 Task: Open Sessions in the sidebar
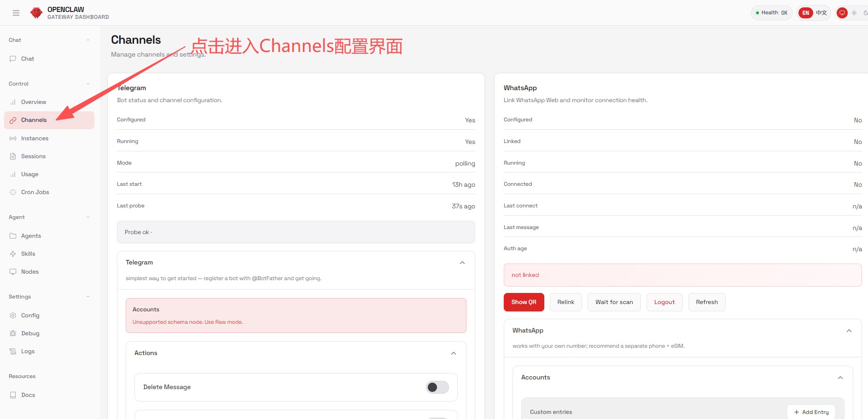(33, 156)
